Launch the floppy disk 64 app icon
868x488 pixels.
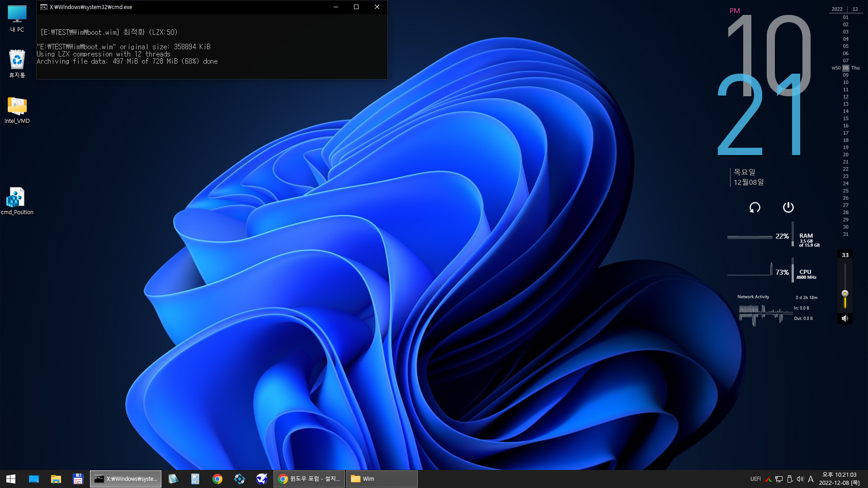click(78, 479)
